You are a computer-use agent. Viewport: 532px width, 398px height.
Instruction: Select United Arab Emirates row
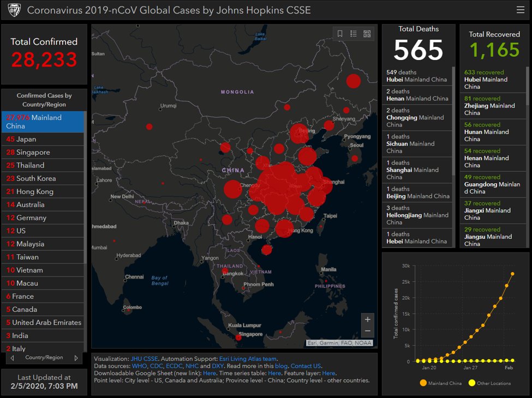click(43, 322)
